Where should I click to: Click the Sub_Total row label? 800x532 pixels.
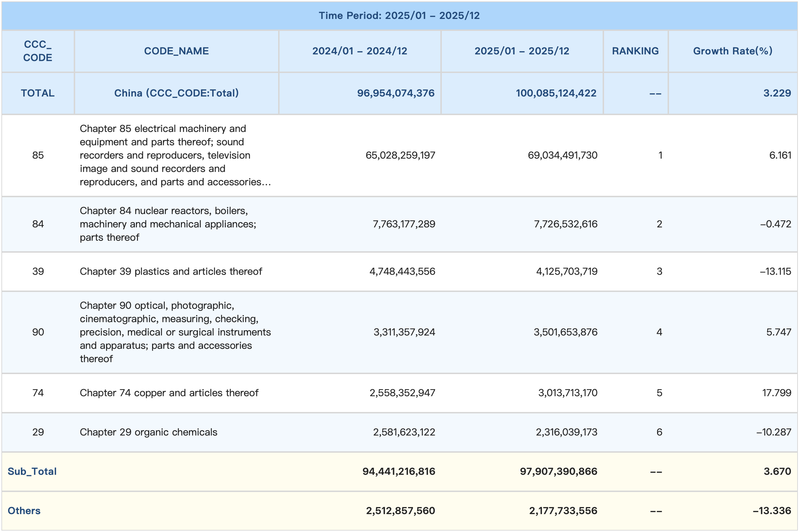(32, 471)
